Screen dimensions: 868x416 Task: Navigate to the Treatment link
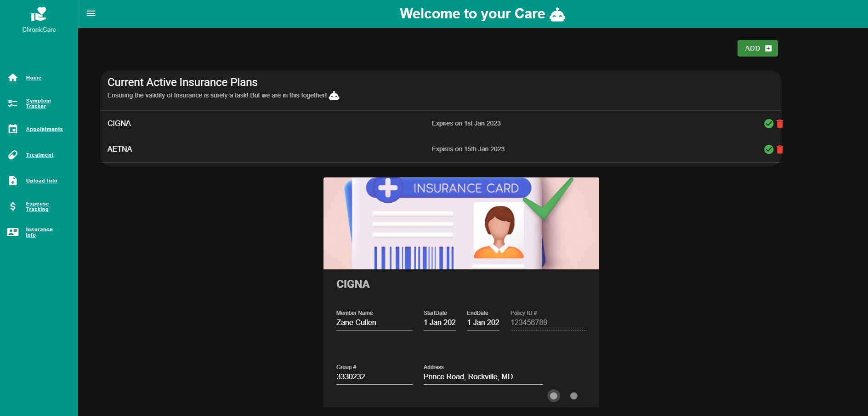tap(40, 155)
